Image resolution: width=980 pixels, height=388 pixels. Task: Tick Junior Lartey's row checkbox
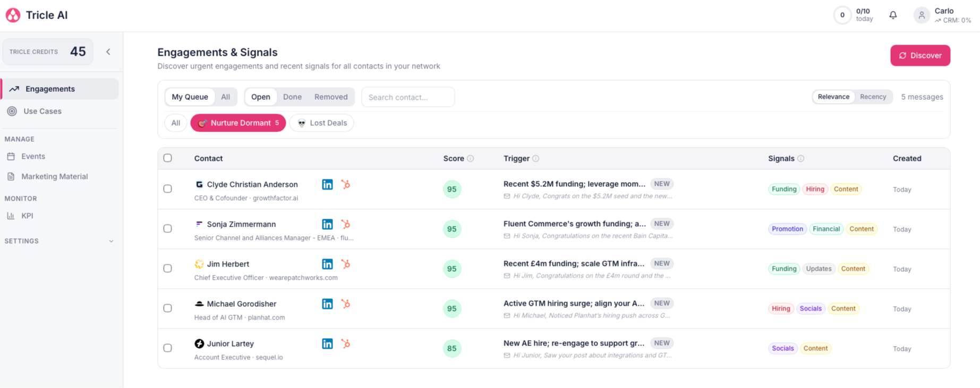tap(168, 348)
